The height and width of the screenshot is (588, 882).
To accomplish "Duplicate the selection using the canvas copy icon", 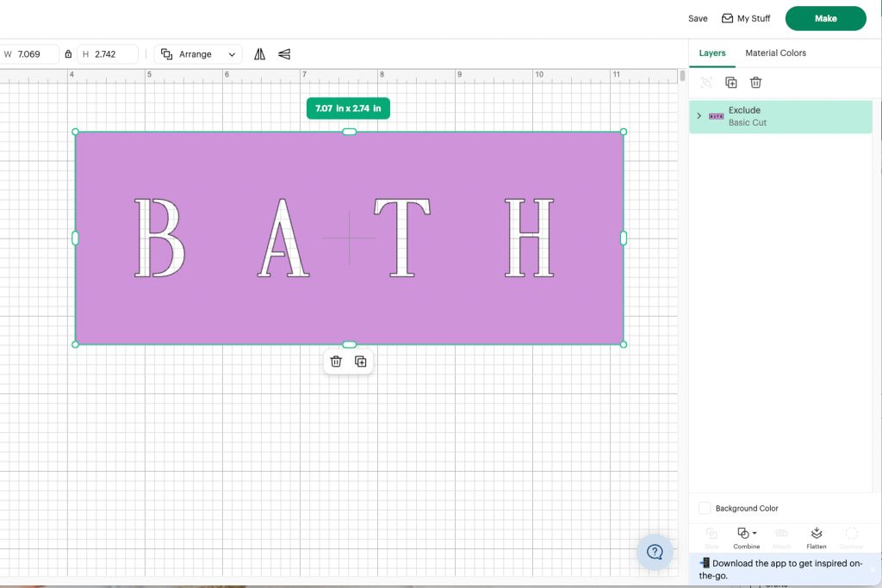I will click(361, 362).
